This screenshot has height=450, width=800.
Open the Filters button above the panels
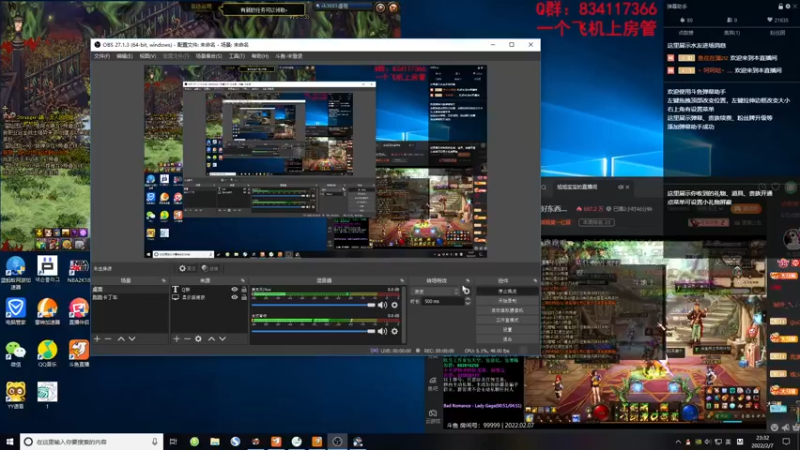(x=210, y=268)
